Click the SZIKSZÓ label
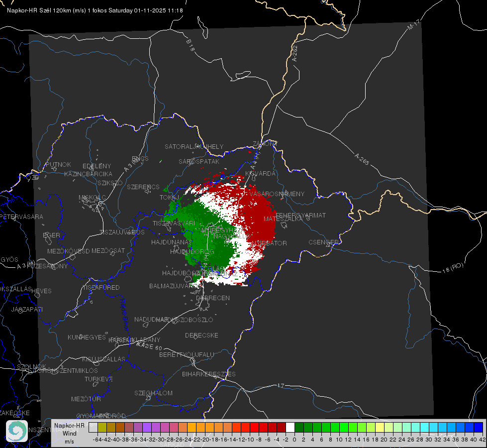 (x=110, y=183)
